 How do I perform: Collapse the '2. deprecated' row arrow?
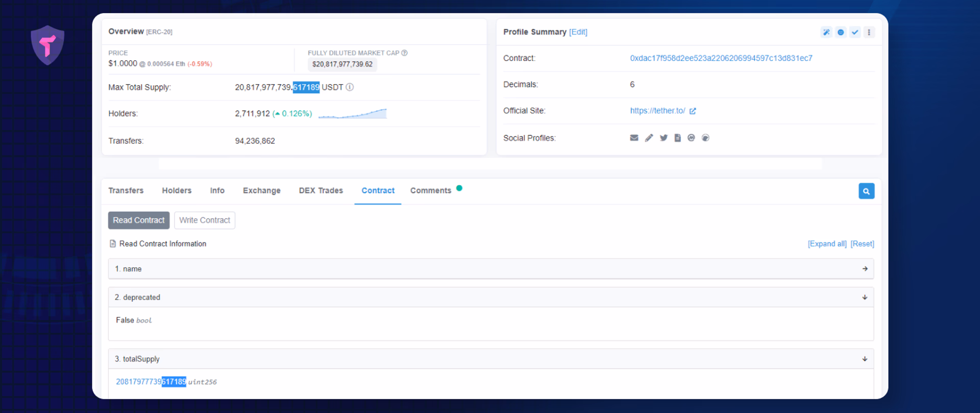click(865, 298)
